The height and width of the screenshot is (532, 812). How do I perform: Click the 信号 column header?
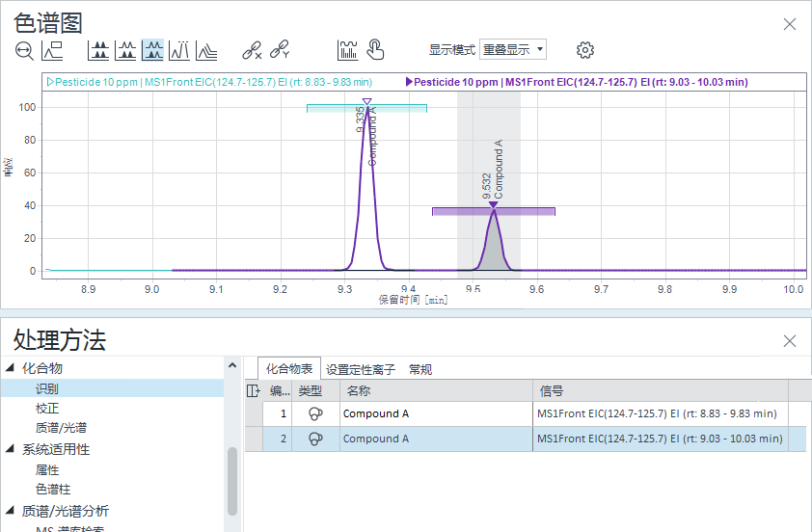click(x=661, y=390)
